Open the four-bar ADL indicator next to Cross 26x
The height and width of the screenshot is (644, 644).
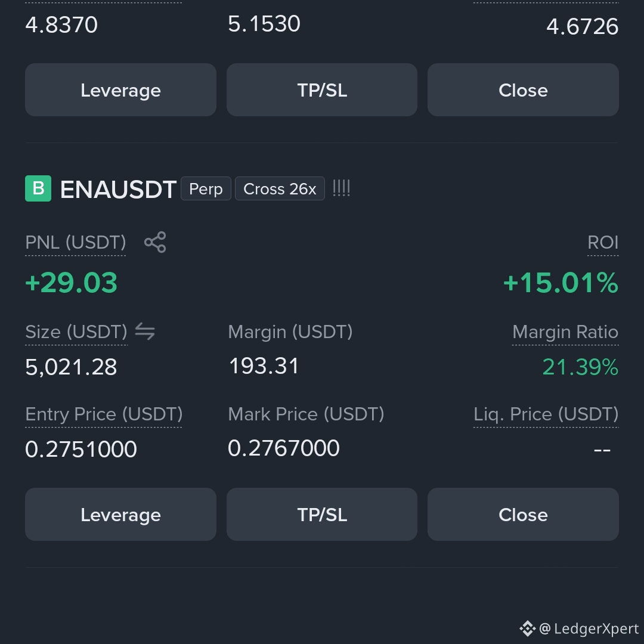[341, 188]
